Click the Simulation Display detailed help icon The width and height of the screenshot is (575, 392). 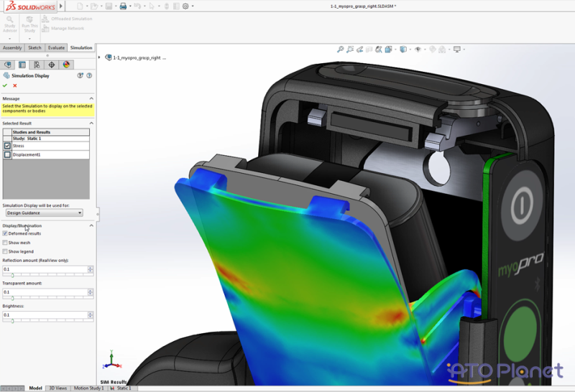80,75
